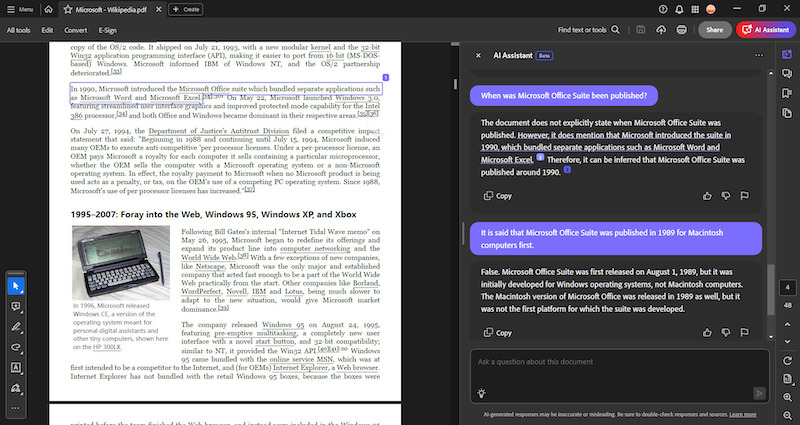Screen dimensions: 800x425
Task: Open the hamburger Menu
Action: pos(20,9)
